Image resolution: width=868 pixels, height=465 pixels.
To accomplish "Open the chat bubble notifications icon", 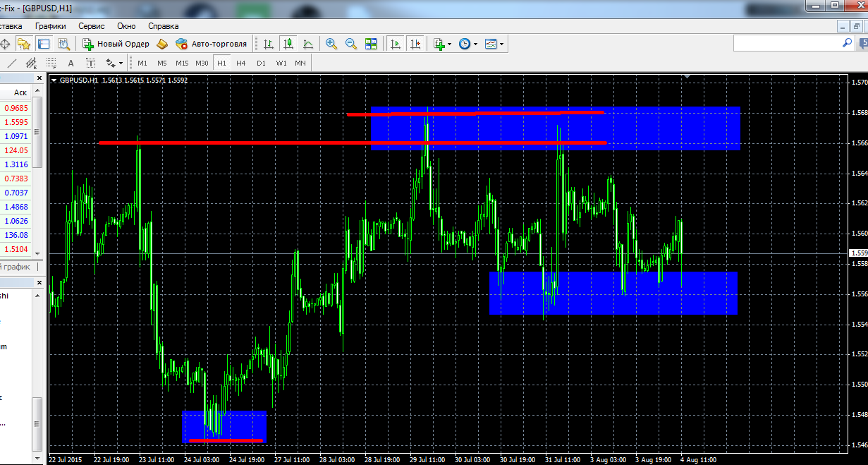I will [x=863, y=43].
